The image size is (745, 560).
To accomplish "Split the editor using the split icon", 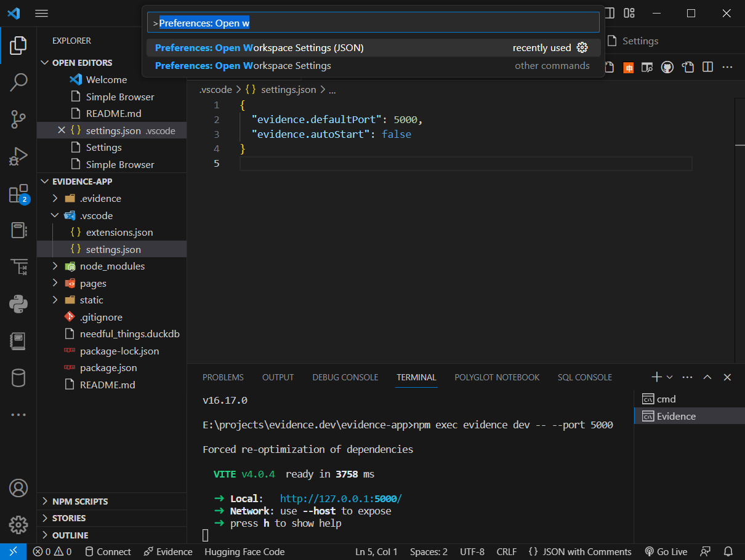I will pyautogui.click(x=707, y=67).
